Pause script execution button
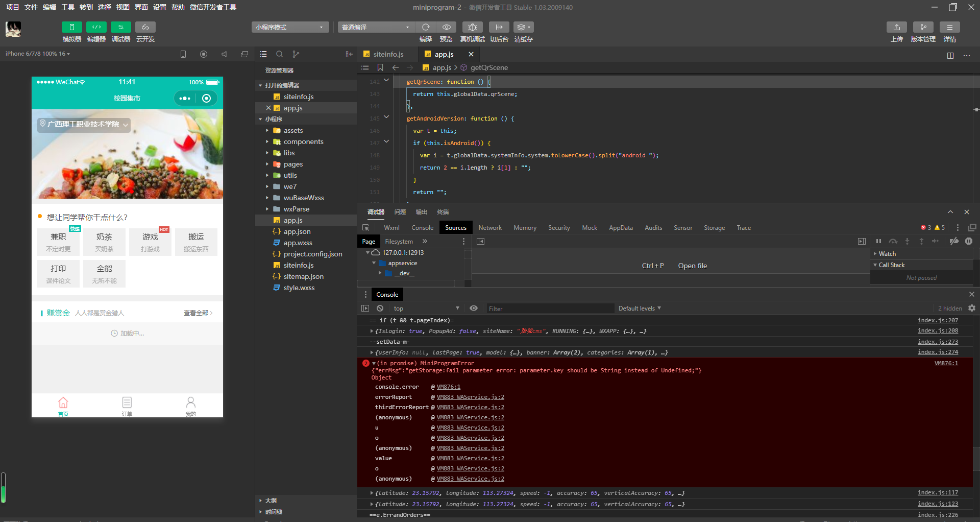 click(x=878, y=241)
